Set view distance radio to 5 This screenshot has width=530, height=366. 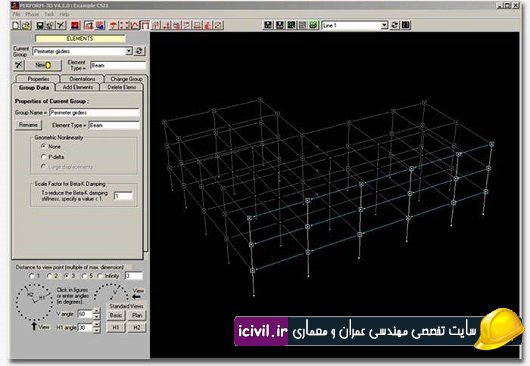(x=84, y=276)
